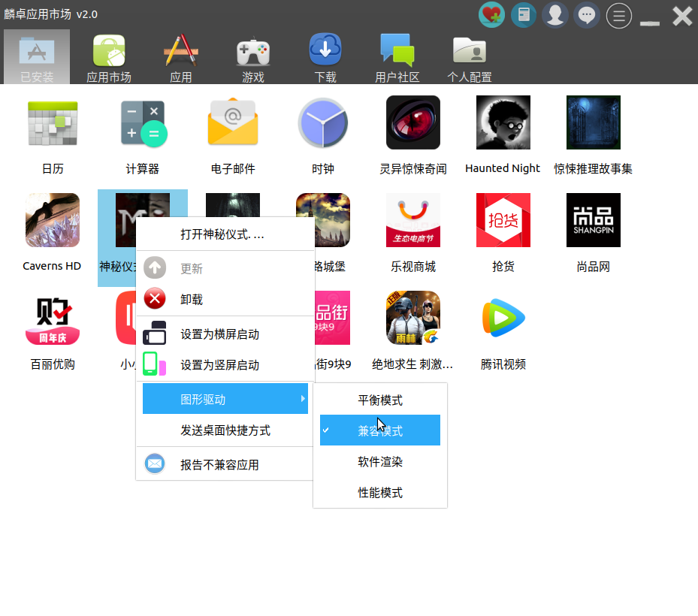This screenshot has width=698, height=616.
Task: Launch the 尚品网 SHANGPIN app icon
Action: [x=594, y=220]
